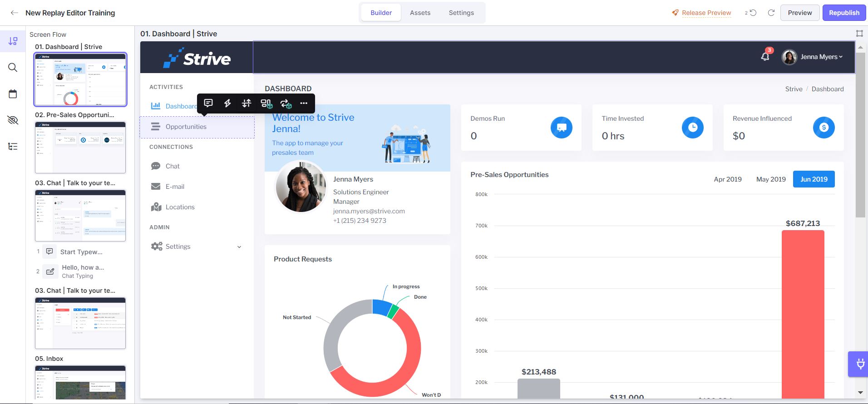868x404 pixels.
Task: Open the search panel magnifier icon
Action: pyautogui.click(x=13, y=68)
